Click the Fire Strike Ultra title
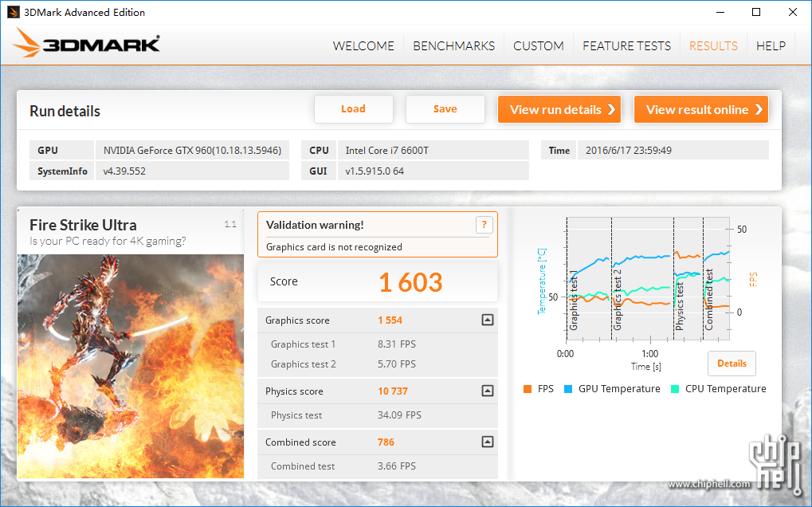 (x=83, y=226)
